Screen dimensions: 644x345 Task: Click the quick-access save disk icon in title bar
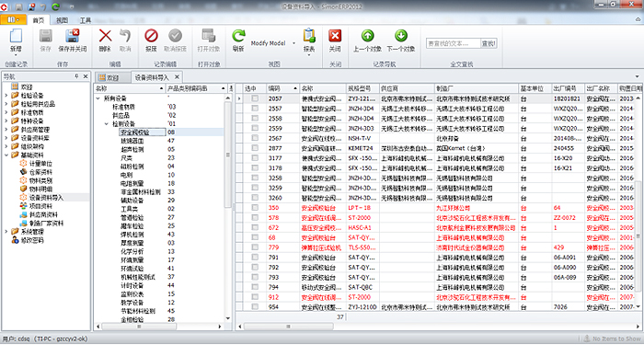(19, 7)
